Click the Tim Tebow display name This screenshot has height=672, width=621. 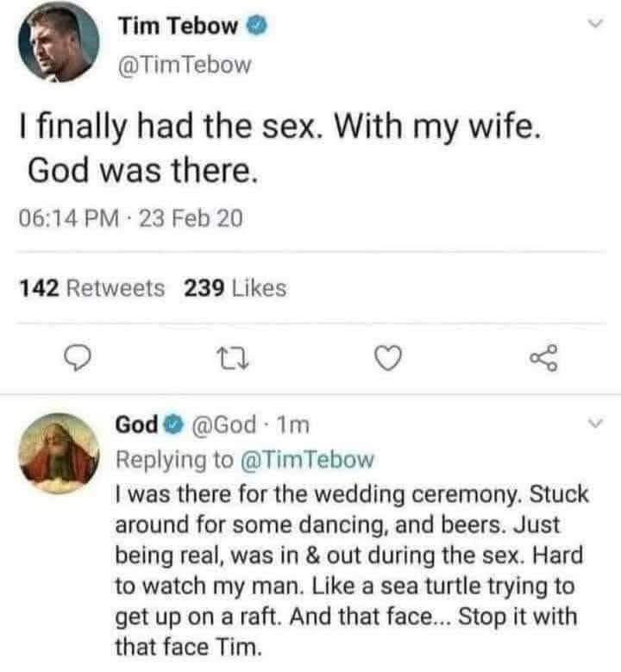click(179, 27)
